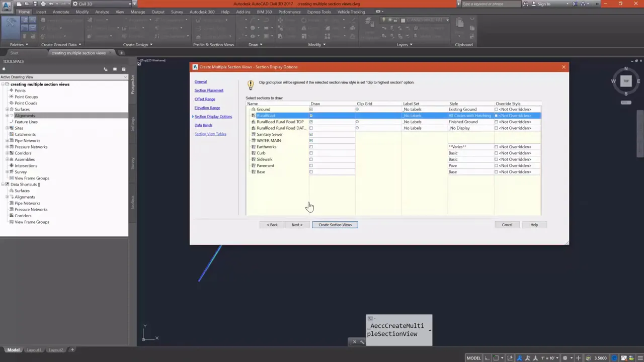
Task: Open the Annotate ribbon tab
Action: tap(61, 12)
